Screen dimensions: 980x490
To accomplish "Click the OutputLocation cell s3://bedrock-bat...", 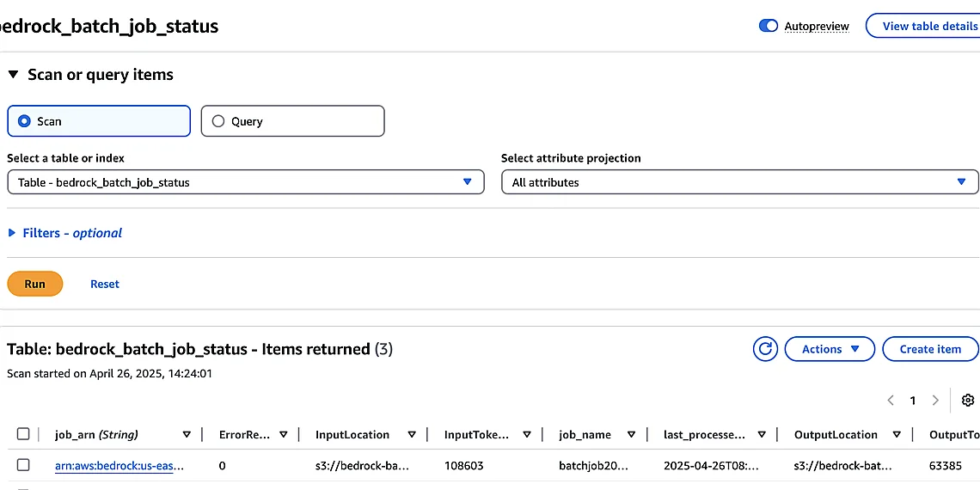I will pos(842,466).
